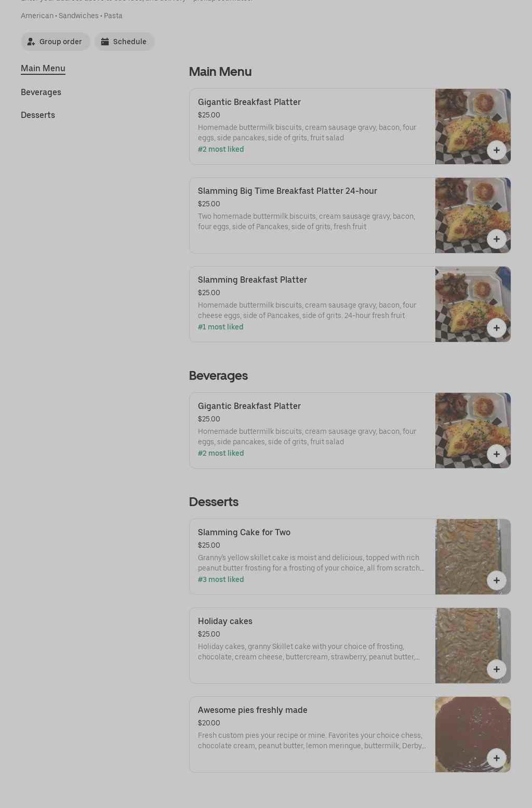Click the Group order people icon
Screen dimensions: 532x808
pyautogui.click(x=31, y=42)
